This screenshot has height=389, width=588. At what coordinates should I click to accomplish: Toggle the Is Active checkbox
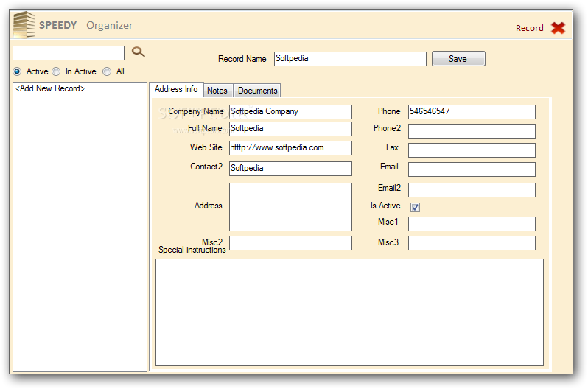pos(415,207)
